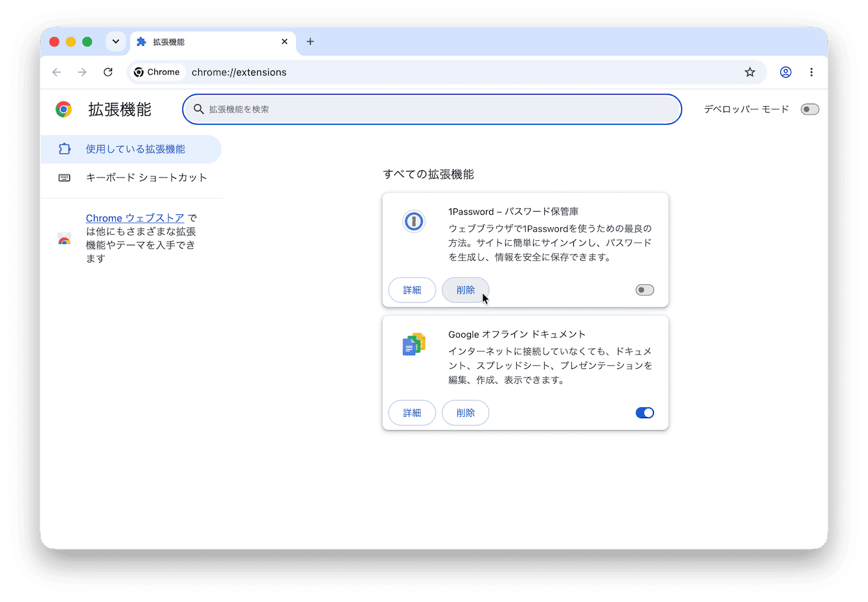Click the Google オフライン ドキュメント icon
The width and height of the screenshot is (868, 602).
413,344
